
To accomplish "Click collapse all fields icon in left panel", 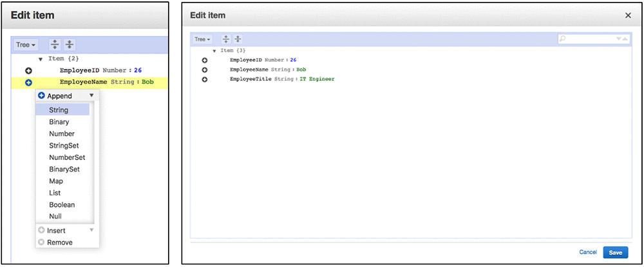I will [70, 44].
